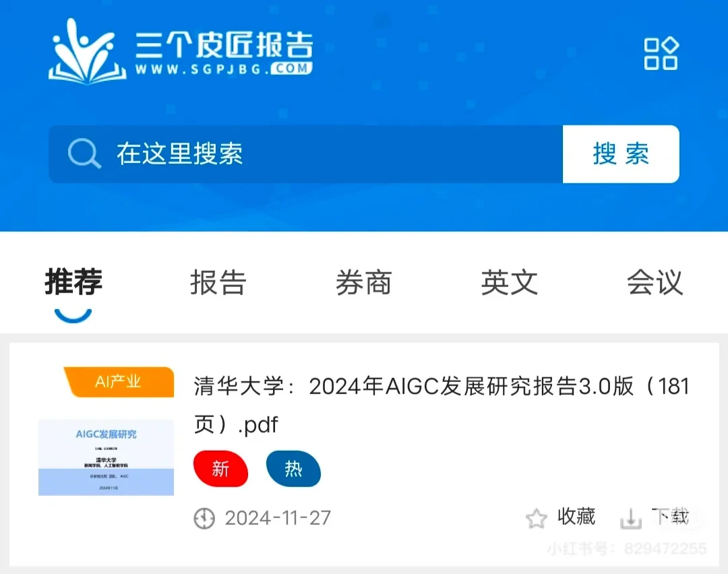Click the WWW.SGPJBG.COM URL text

click(224, 69)
